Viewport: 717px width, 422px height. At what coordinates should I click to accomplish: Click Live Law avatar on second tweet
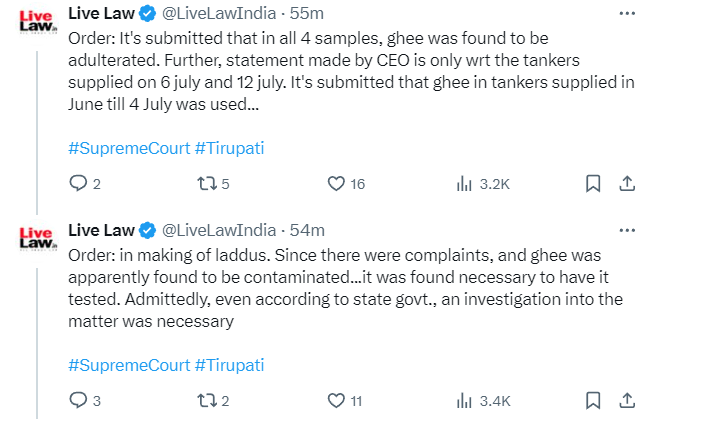(36, 239)
